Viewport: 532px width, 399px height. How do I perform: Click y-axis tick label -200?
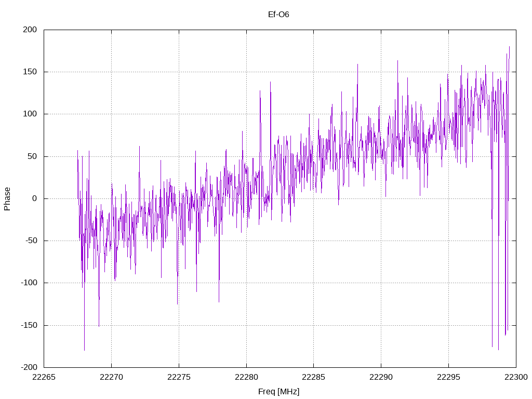(x=29, y=367)
